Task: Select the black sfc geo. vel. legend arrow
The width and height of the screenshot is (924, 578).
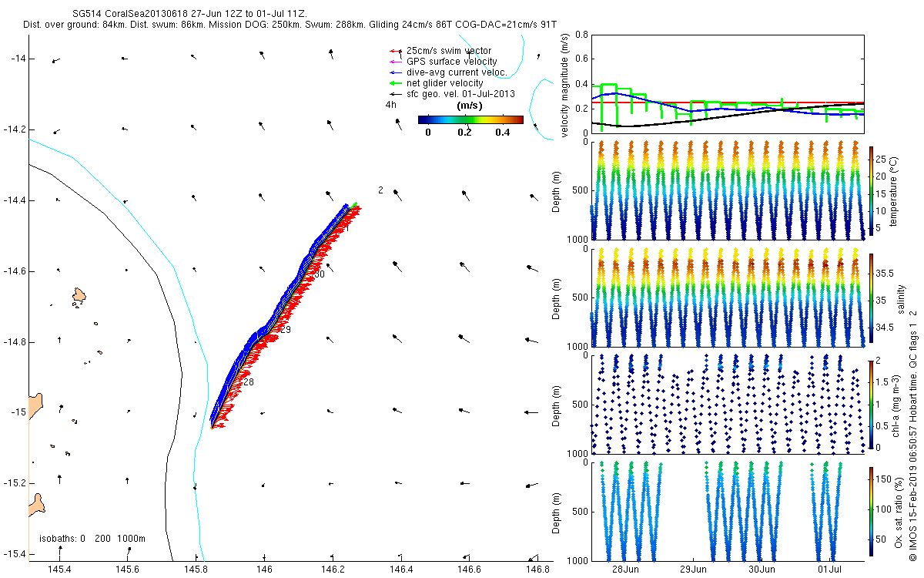Action: (x=396, y=94)
